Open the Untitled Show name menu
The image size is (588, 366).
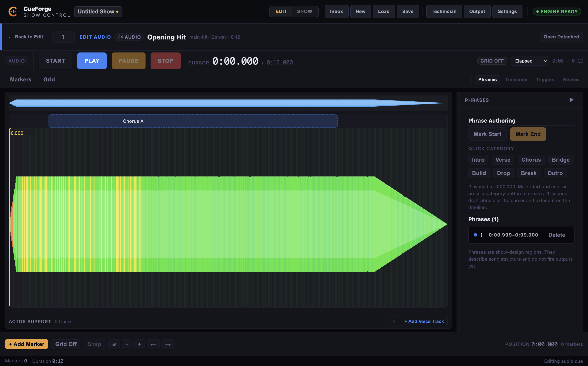click(98, 12)
